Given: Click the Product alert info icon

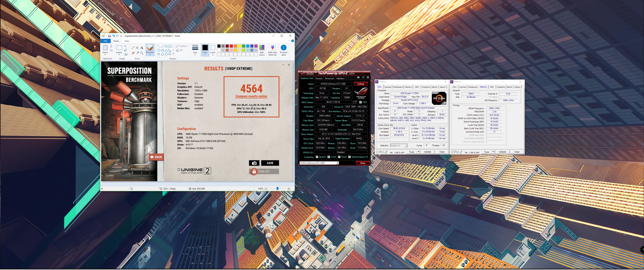Looking at the screenshot, I should coord(284,48).
